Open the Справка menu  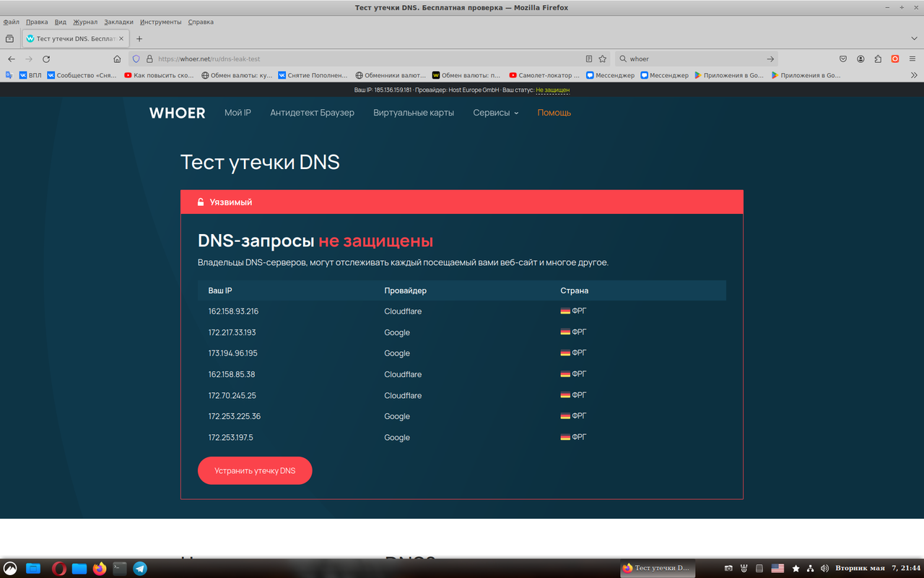point(201,22)
